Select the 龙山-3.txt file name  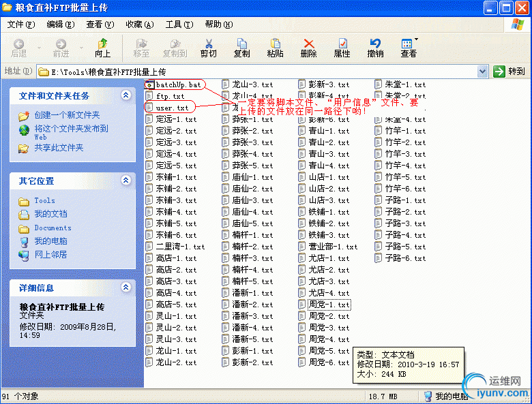(x=253, y=84)
